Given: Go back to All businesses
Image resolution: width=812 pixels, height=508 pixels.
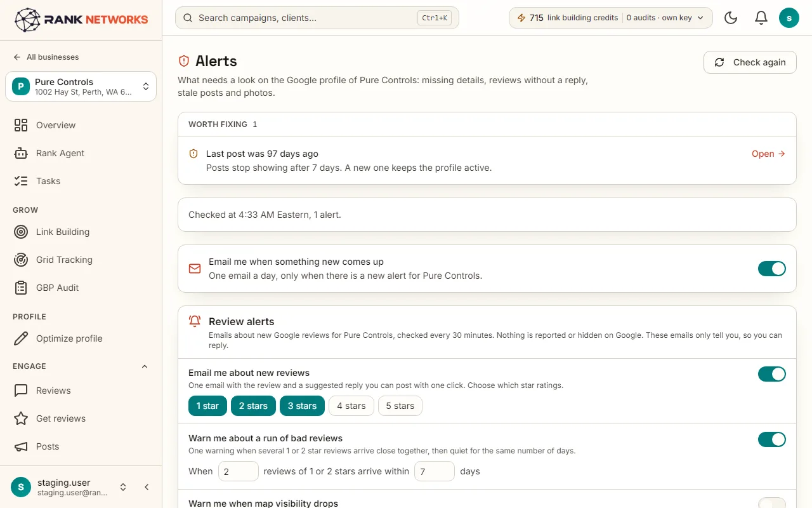Looking at the screenshot, I should (x=46, y=57).
